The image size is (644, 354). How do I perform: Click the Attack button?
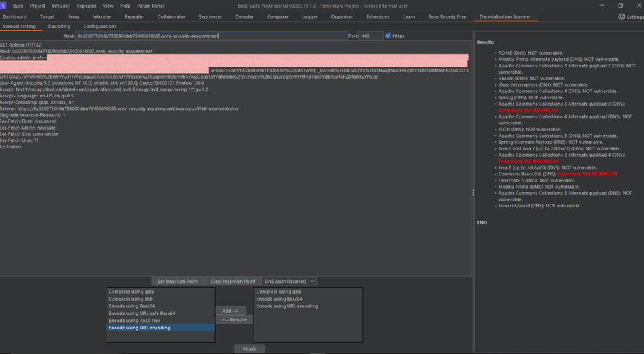pyautogui.click(x=249, y=349)
